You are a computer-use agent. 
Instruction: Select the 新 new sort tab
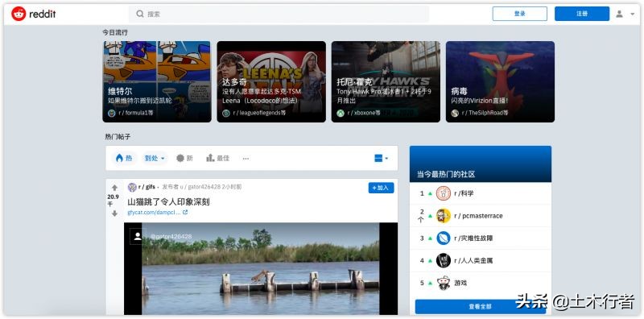[184, 158]
